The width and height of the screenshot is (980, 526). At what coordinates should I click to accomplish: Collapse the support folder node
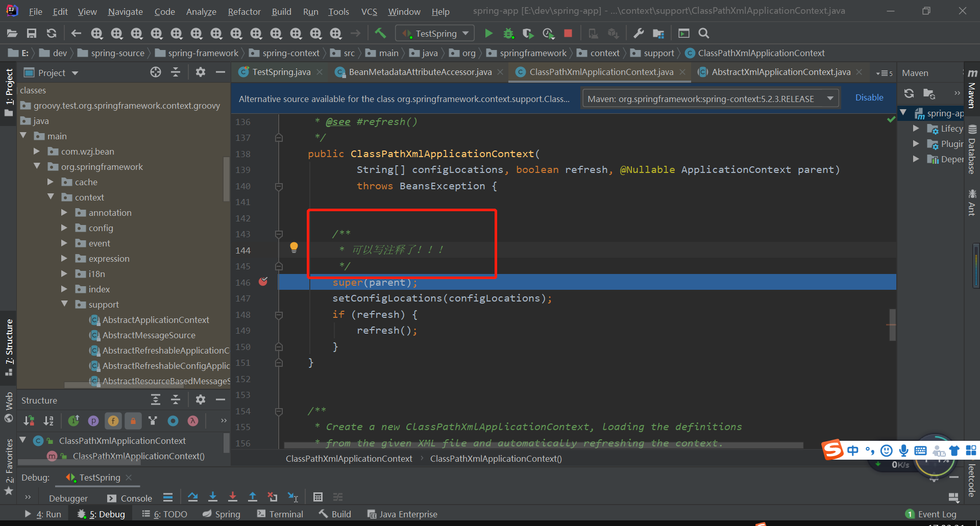(x=64, y=304)
